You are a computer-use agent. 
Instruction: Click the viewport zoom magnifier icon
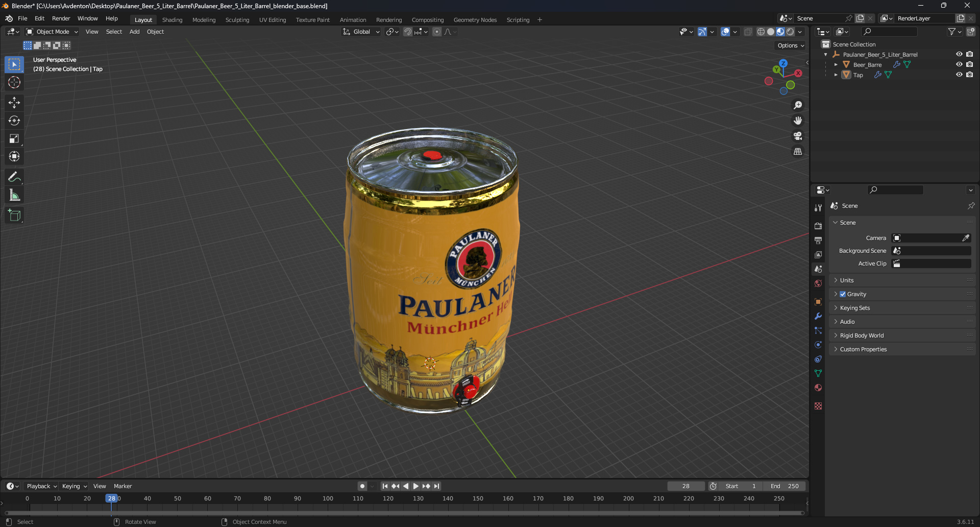coord(798,105)
